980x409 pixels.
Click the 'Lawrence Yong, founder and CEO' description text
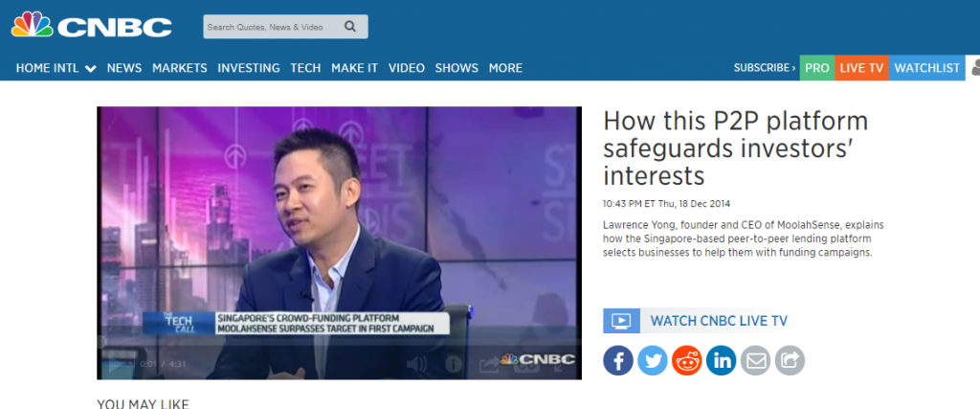744,239
